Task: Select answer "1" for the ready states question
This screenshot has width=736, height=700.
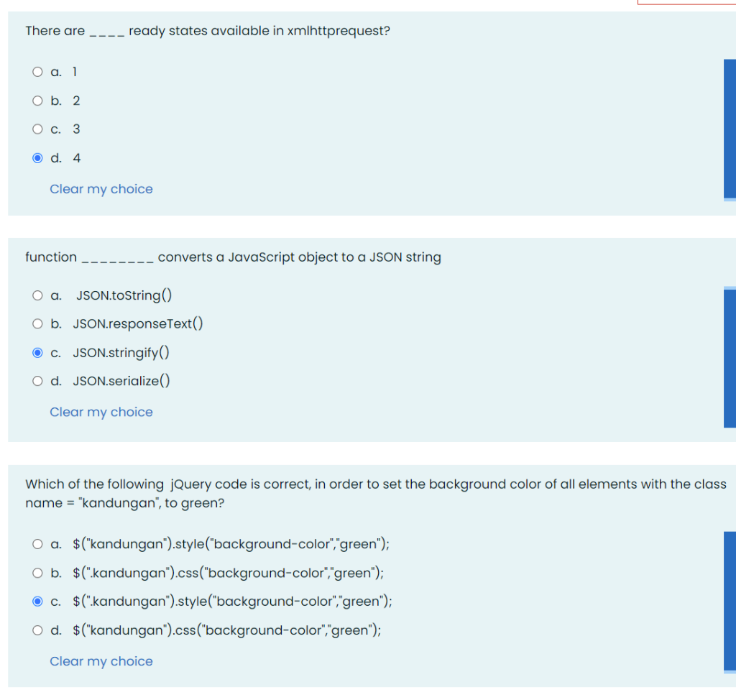Action: [37, 72]
